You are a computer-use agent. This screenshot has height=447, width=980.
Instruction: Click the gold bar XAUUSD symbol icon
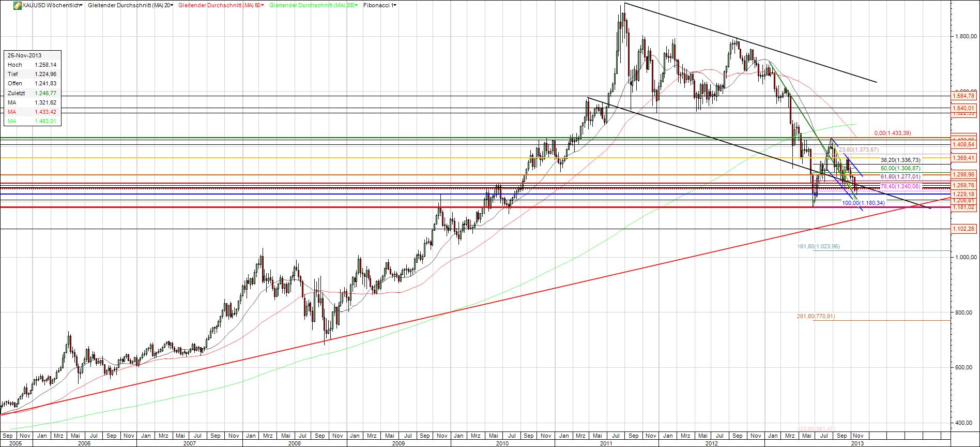[17, 5]
